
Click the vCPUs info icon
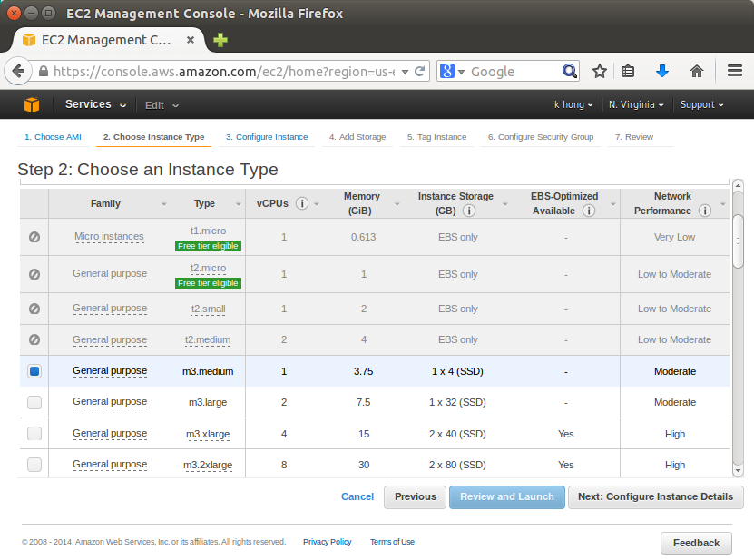pos(302,203)
